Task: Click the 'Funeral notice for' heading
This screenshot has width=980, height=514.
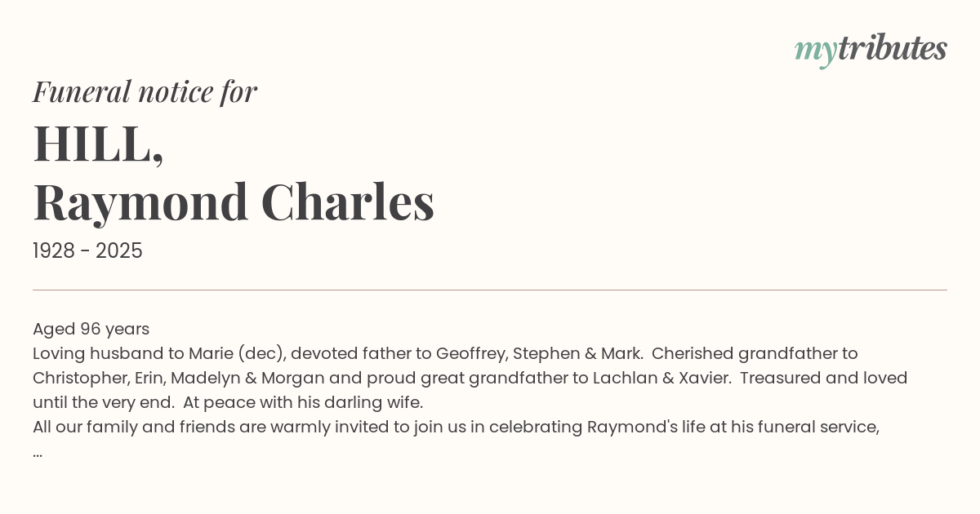Action: [x=145, y=92]
